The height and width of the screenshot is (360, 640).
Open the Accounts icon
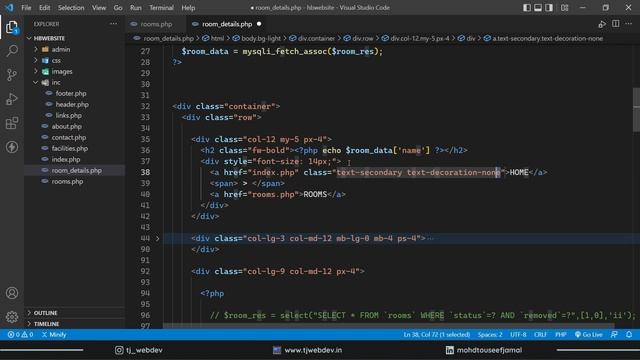(12, 293)
